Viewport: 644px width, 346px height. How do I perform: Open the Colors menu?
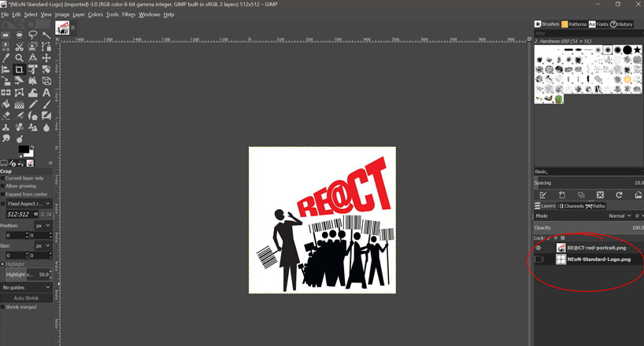pyautogui.click(x=95, y=14)
